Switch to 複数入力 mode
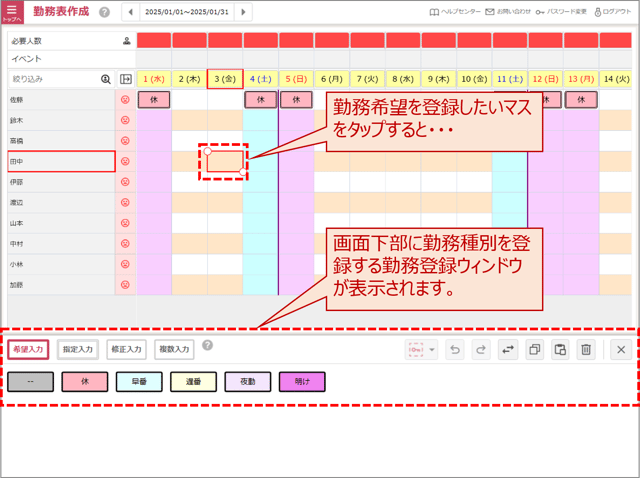The height and width of the screenshot is (478, 640). pyautogui.click(x=174, y=349)
